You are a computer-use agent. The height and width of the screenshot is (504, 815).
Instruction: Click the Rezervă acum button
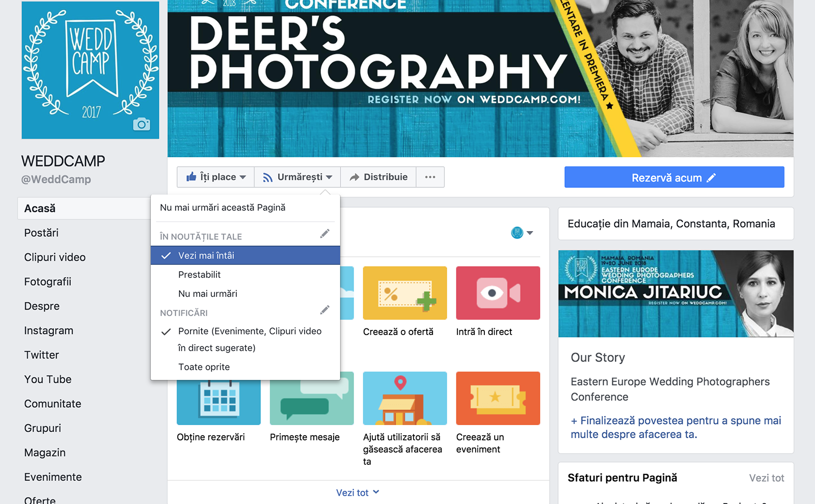point(674,177)
